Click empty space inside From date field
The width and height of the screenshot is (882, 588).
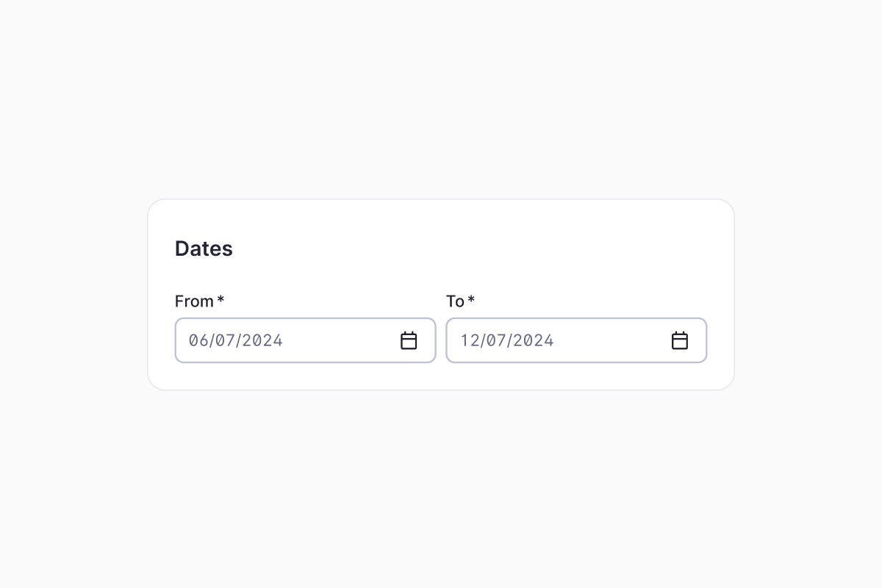click(338, 340)
